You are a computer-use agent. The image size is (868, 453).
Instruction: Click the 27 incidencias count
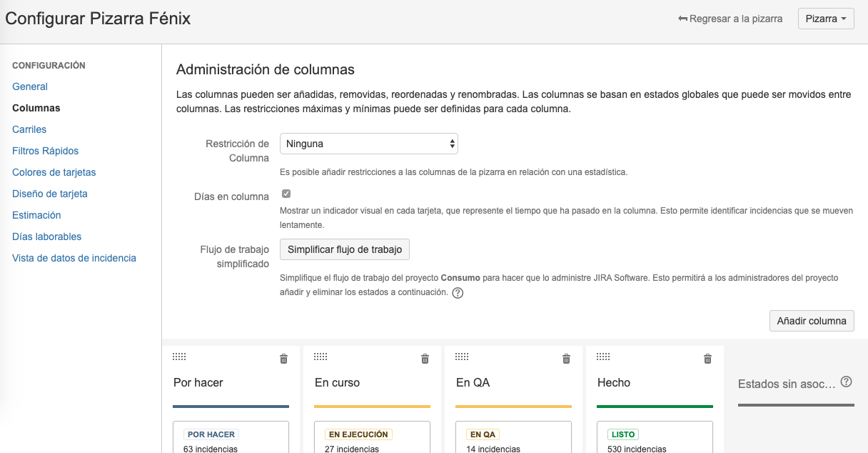352,449
